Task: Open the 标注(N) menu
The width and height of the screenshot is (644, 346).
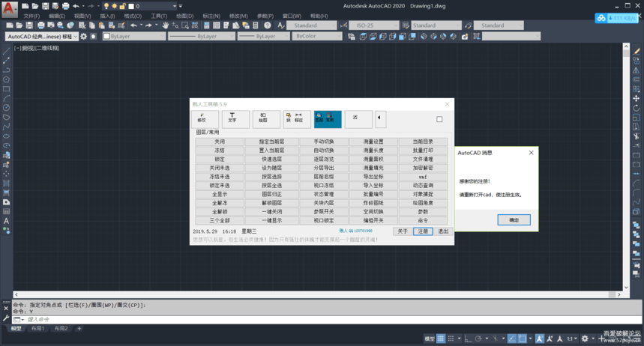Action: [x=211, y=16]
